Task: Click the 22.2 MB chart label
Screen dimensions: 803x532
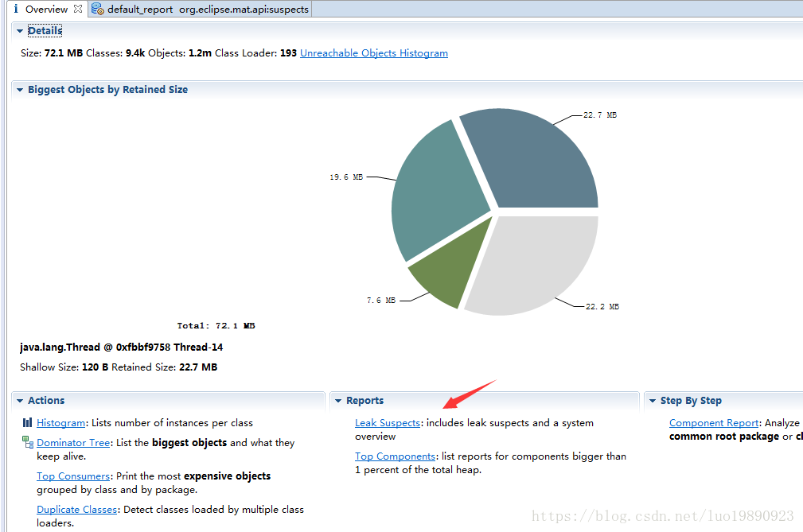Action: click(x=602, y=306)
